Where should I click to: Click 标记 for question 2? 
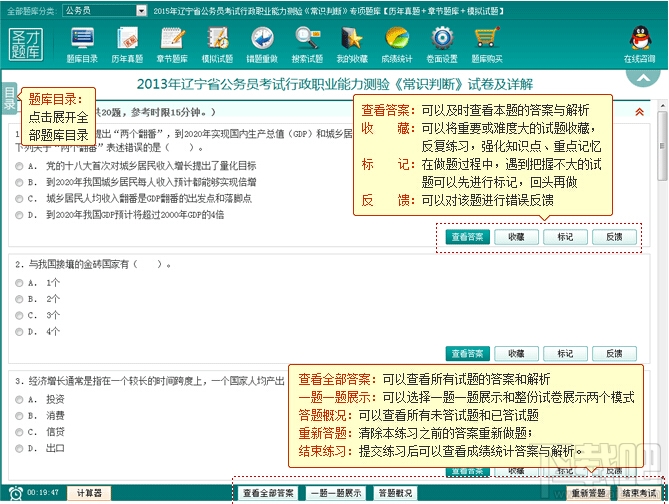click(565, 353)
